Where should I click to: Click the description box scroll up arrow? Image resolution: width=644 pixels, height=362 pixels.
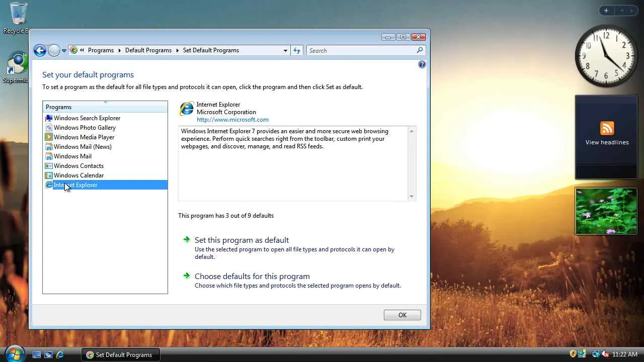pos(412,131)
